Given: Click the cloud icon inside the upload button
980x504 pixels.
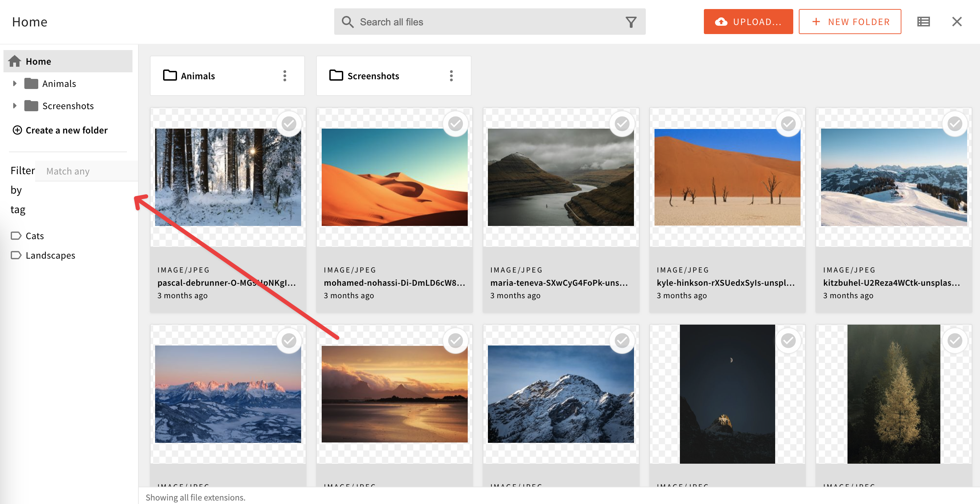Looking at the screenshot, I should click(x=721, y=22).
